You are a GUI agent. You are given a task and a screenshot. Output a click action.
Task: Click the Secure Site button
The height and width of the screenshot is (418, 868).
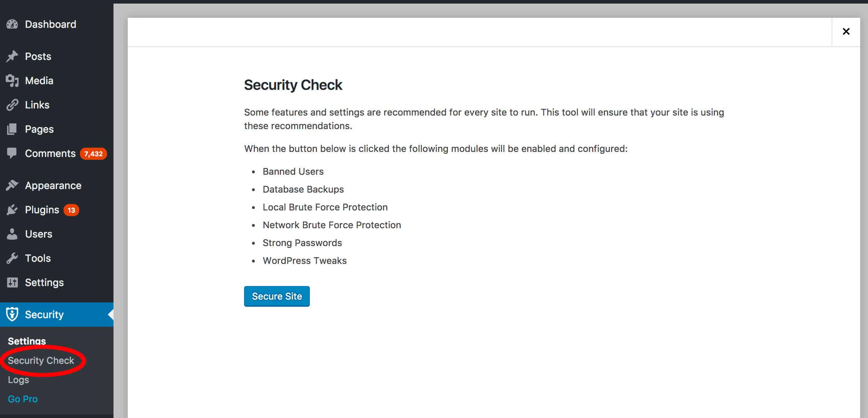click(277, 296)
